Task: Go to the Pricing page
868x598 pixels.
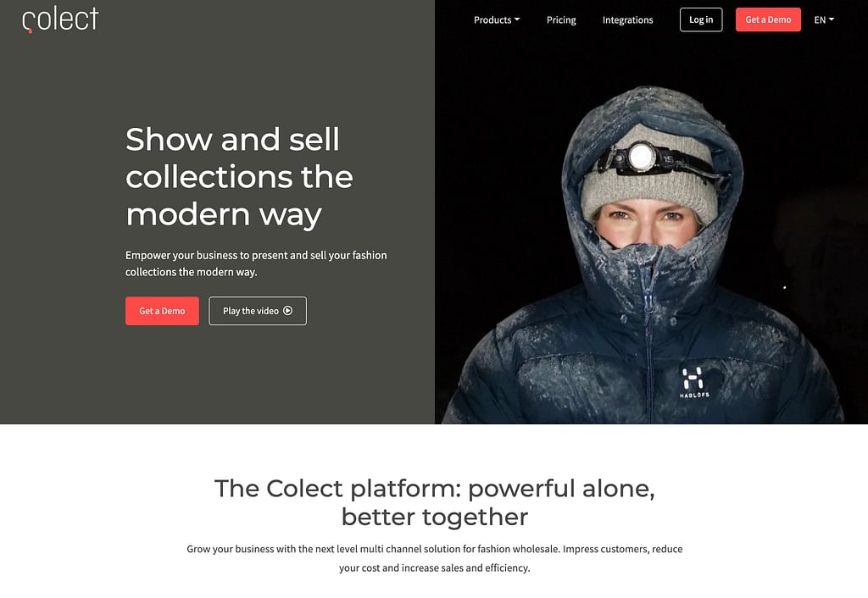Action: pos(561,20)
